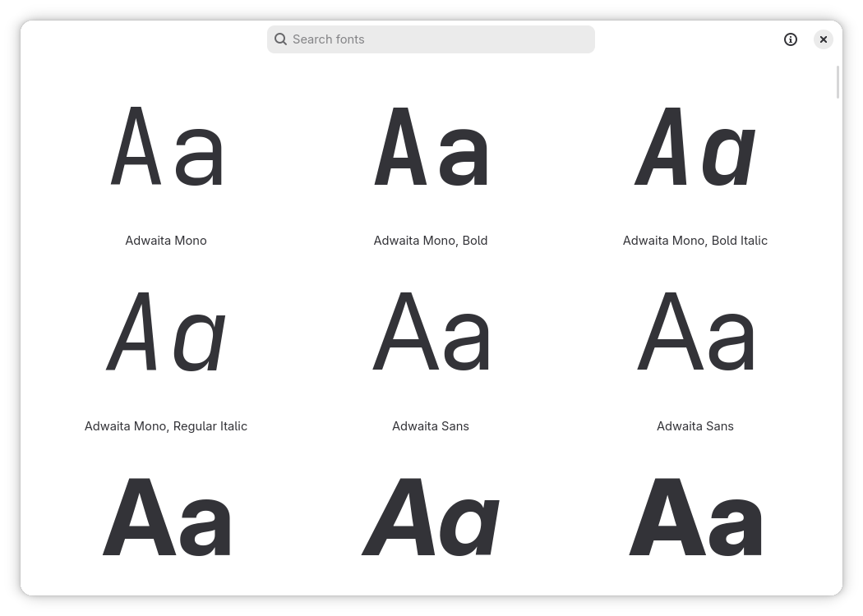Open the Adwaita Mono font preview
The height and width of the screenshot is (616, 863).
pyautogui.click(x=166, y=148)
